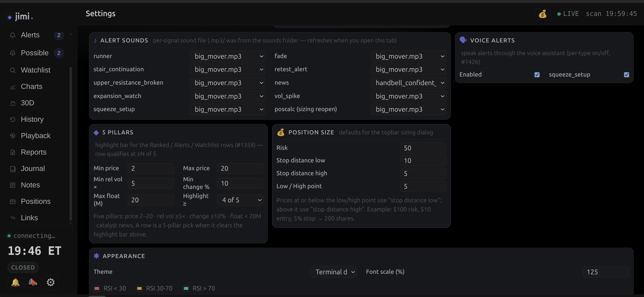Open the news sound dropdown (handbell_confident)

click(408, 83)
